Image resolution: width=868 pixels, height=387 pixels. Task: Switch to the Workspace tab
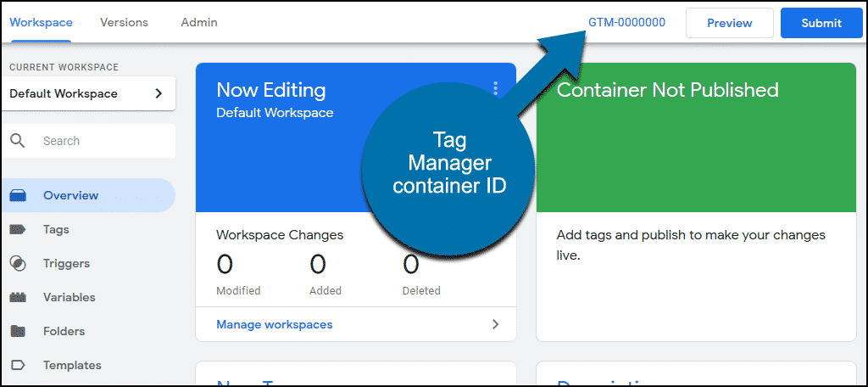tap(41, 23)
